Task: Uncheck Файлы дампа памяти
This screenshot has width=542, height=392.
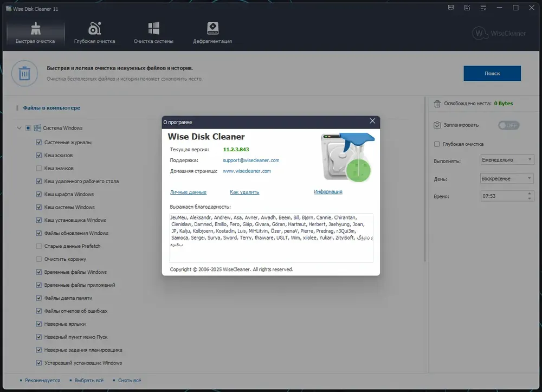Action: pyautogui.click(x=38, y=298)
